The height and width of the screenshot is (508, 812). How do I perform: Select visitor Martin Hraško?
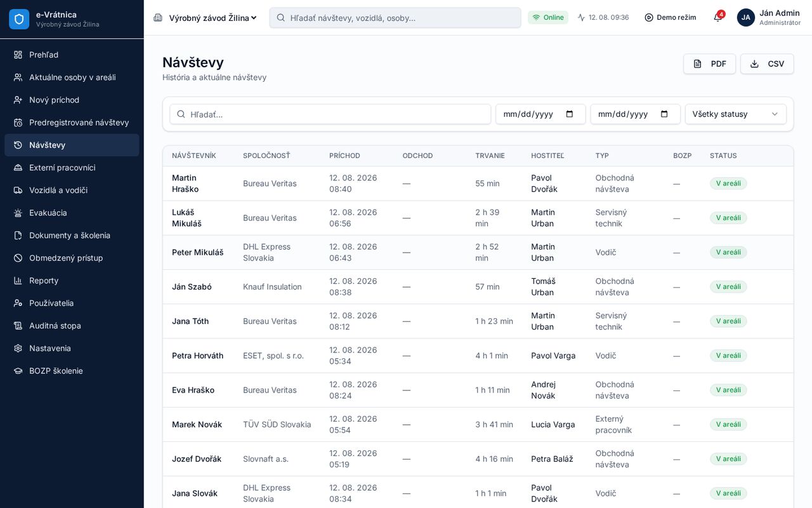point(185,184)
